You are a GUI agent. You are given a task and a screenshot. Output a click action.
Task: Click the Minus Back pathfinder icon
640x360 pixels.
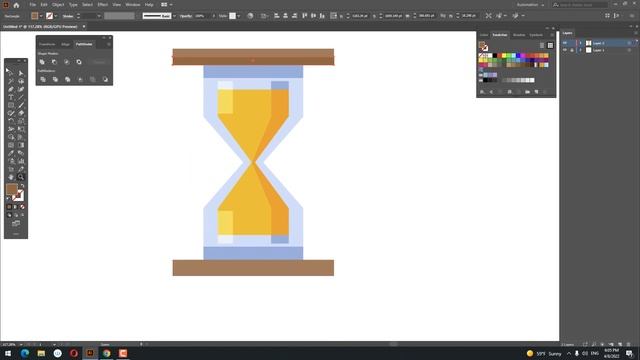pos(105,79)
